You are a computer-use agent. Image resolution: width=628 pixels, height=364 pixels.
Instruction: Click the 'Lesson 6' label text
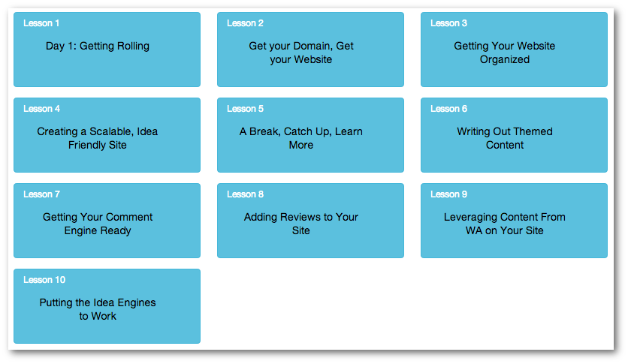tap(448, 109)
